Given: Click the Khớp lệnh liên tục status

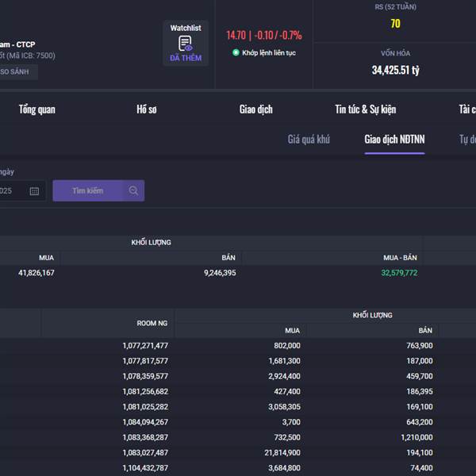Looking at the screenshot, I should 269,53.
